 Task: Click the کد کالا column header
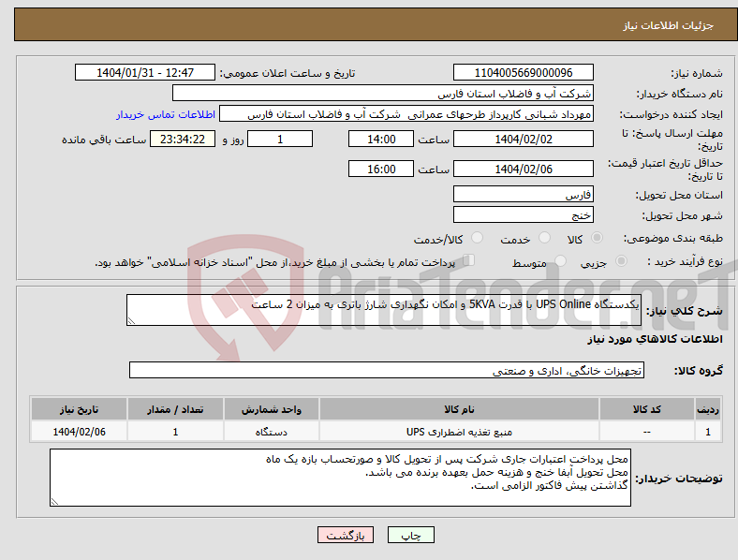(x=647, y=409)
